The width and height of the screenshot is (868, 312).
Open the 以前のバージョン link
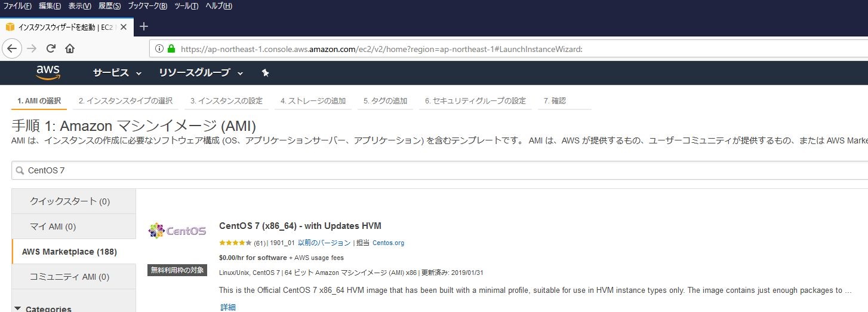324,243
